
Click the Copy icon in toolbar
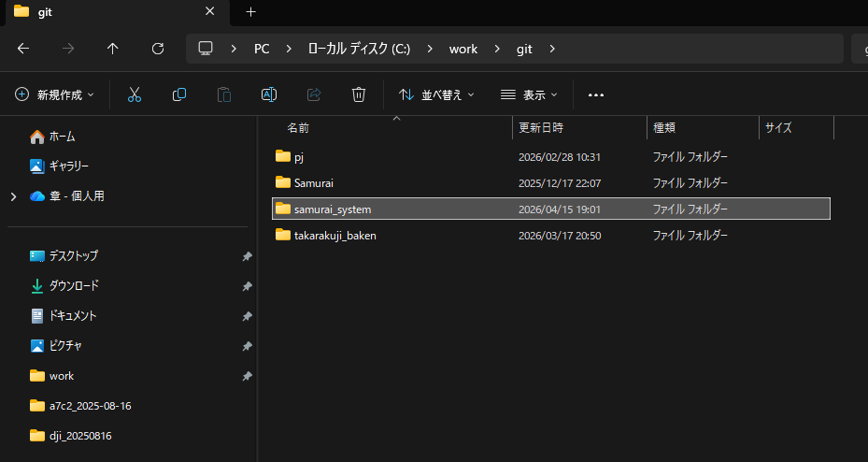tap(179, 94)
